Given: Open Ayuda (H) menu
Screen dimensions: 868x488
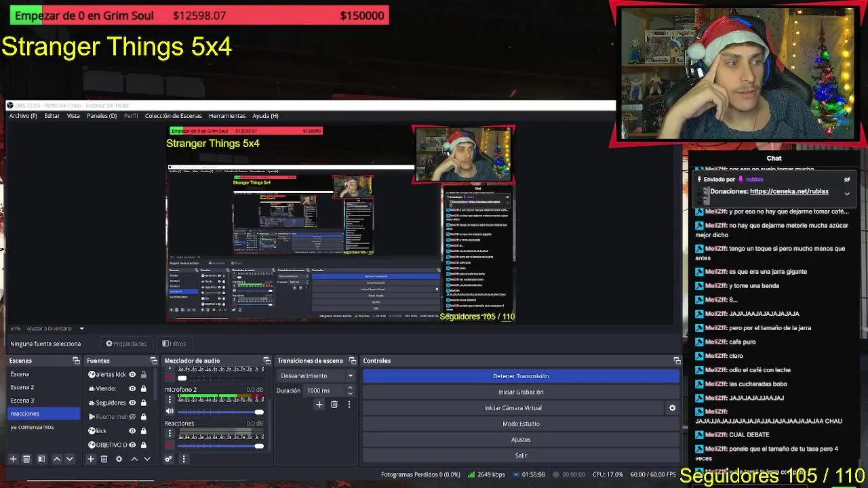Looking at the screenshot, I should (265, 116).
